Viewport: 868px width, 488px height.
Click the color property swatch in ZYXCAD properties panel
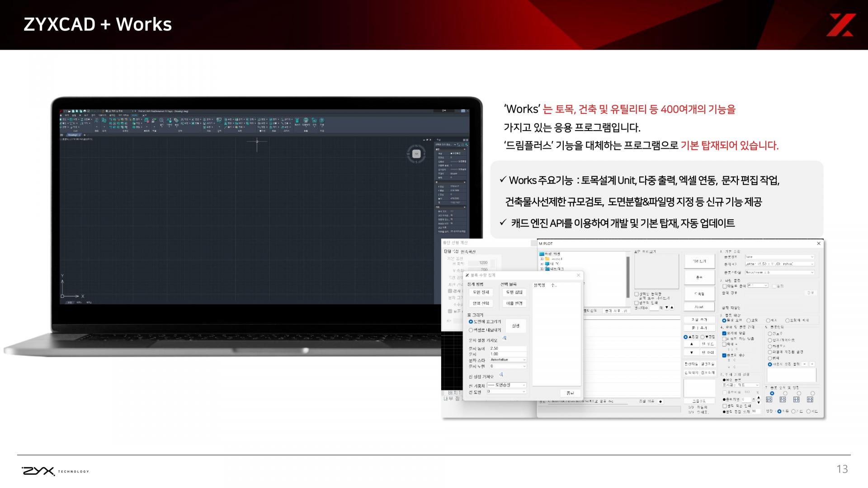452,153
